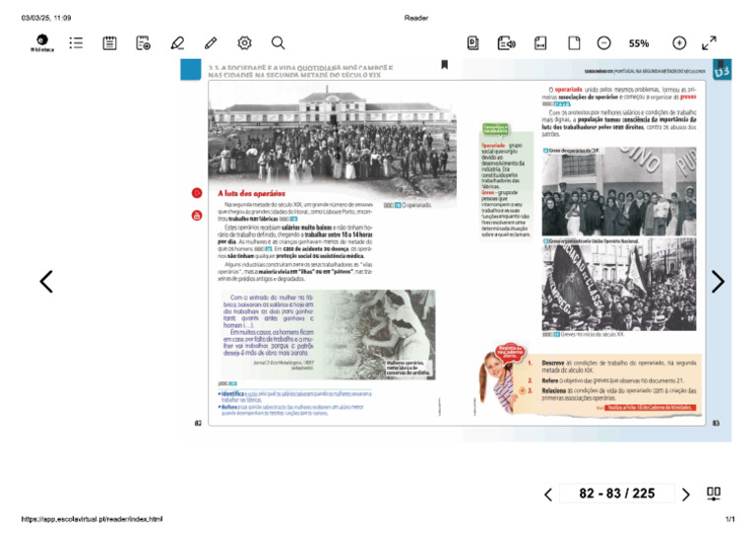756x535 pixels.
Task: Zoom out with the minus button
Action: coord(603,43)
